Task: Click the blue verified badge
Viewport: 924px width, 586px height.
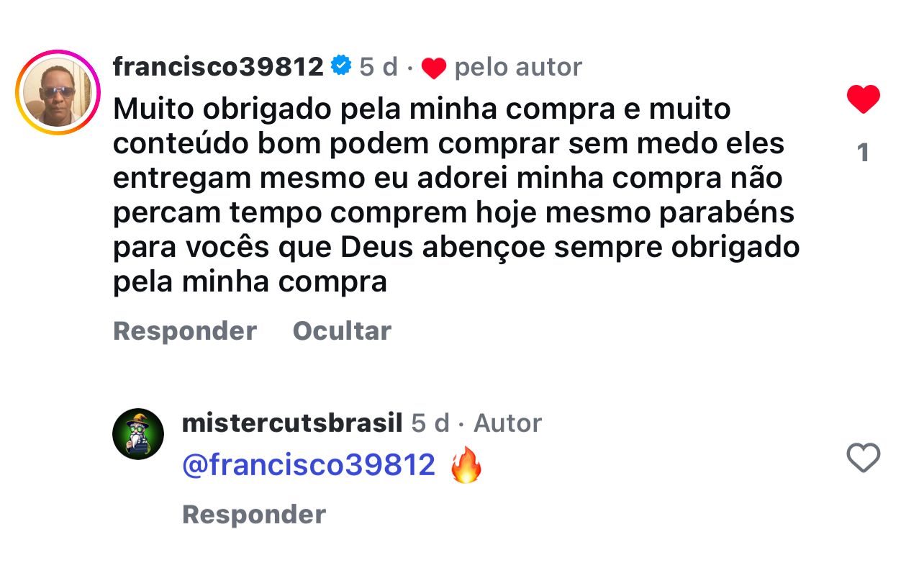Action: tap(340, 66)
